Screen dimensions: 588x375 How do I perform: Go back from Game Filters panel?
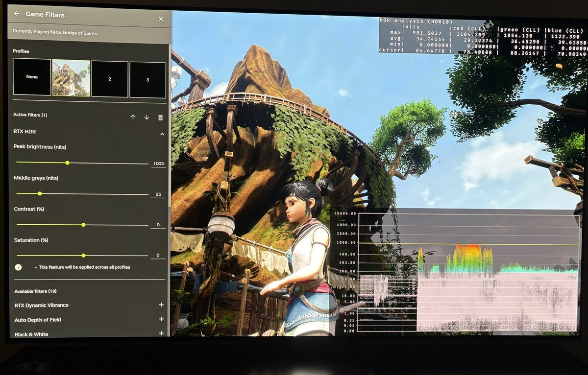[x=17, y=14]
